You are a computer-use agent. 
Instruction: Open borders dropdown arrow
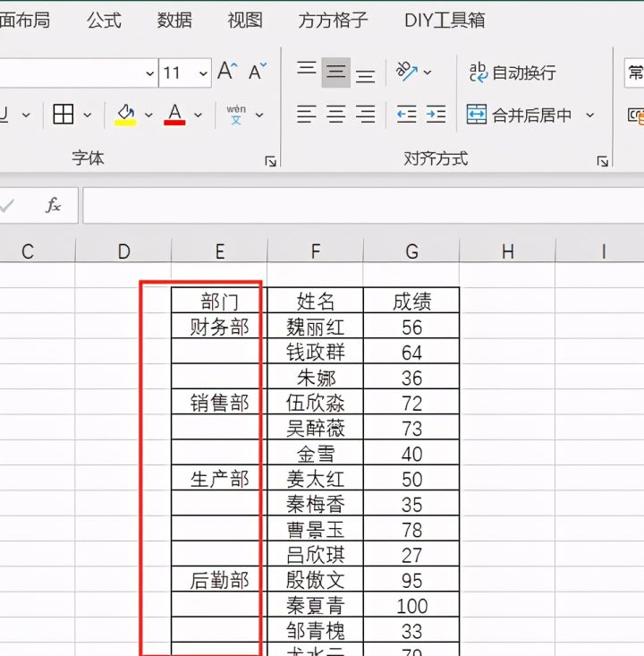coord(88,115)
